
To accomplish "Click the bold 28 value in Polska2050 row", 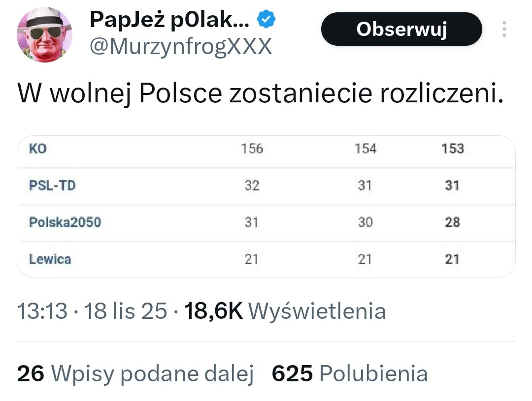I will pos(452,222).
